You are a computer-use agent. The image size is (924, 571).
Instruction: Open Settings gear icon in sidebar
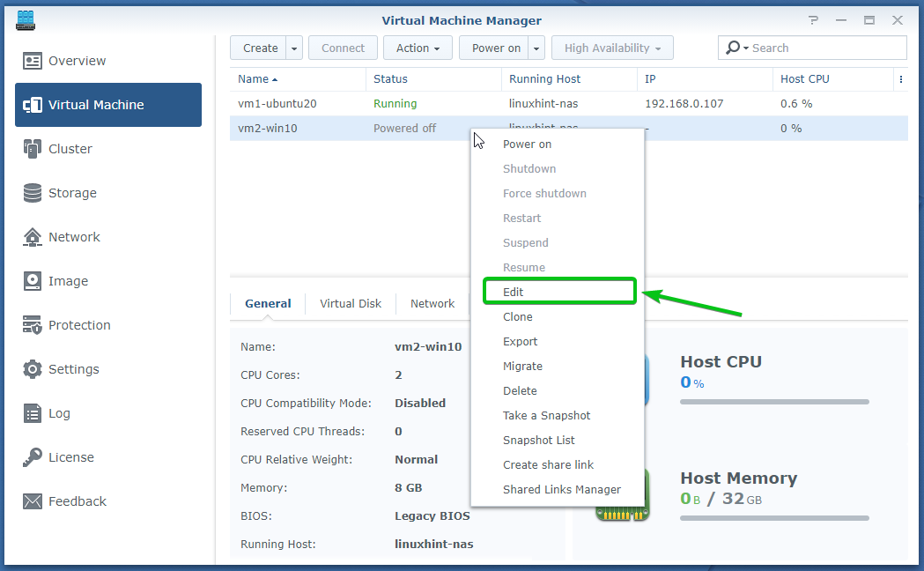33,369
